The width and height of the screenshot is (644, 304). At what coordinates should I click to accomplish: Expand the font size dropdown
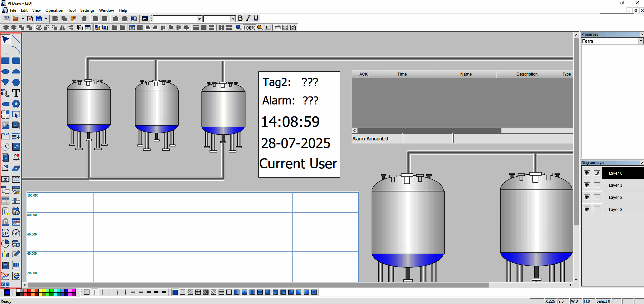click(x=233, y=19)
